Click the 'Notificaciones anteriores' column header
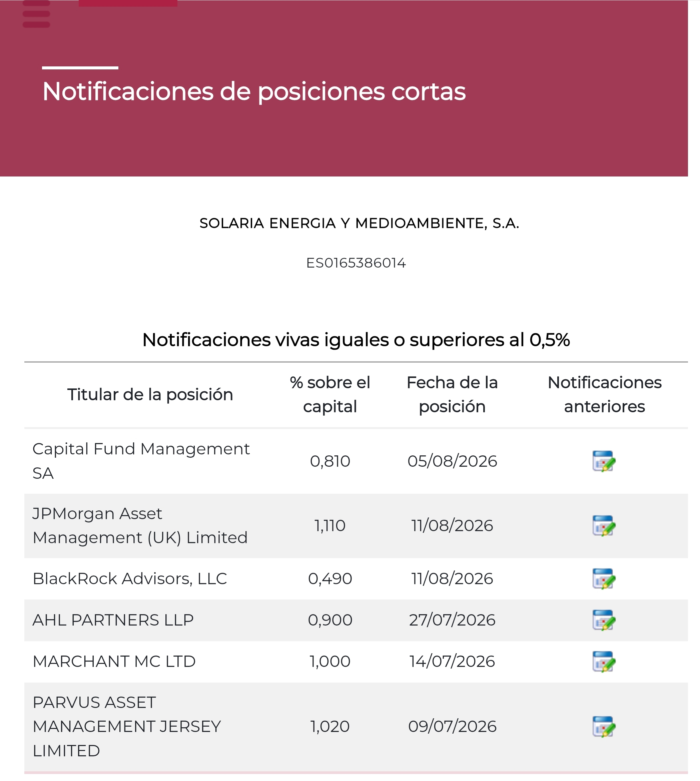 [x=605, y=395]
